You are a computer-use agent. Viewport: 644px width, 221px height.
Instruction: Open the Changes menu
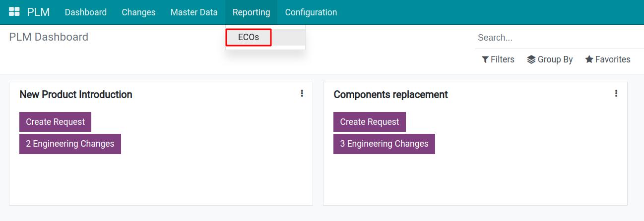tap(138, 12)
